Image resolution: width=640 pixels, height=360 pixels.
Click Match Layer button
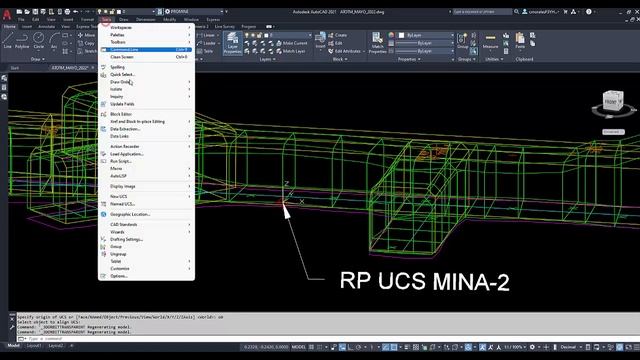click(290, 51)
